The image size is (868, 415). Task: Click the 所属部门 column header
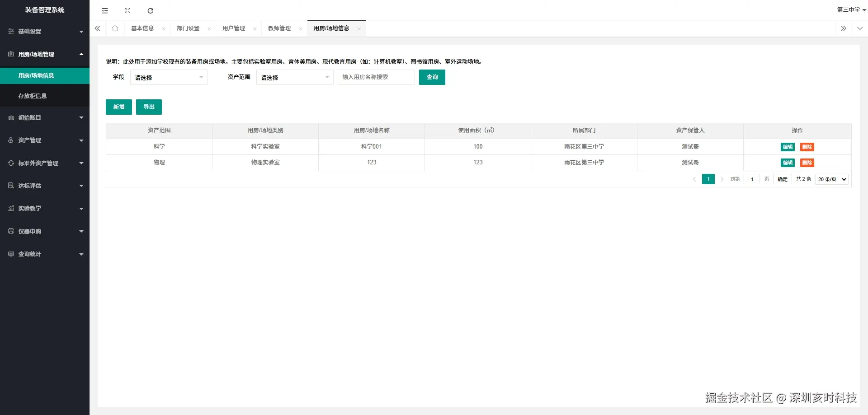[584, 131]
